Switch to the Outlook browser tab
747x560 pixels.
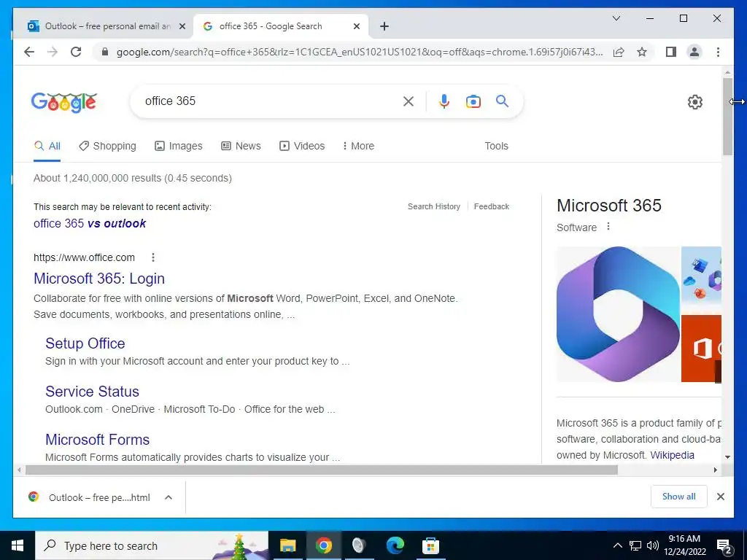pos(107,26)
